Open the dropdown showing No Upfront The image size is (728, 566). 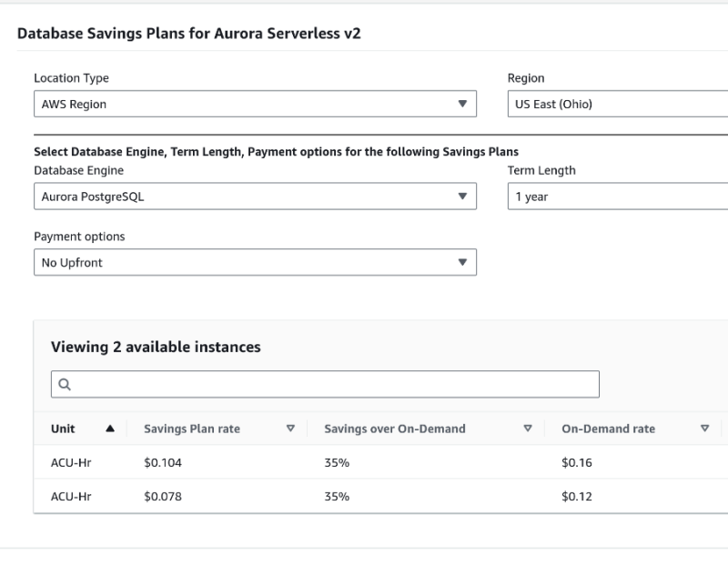(246, 263)
